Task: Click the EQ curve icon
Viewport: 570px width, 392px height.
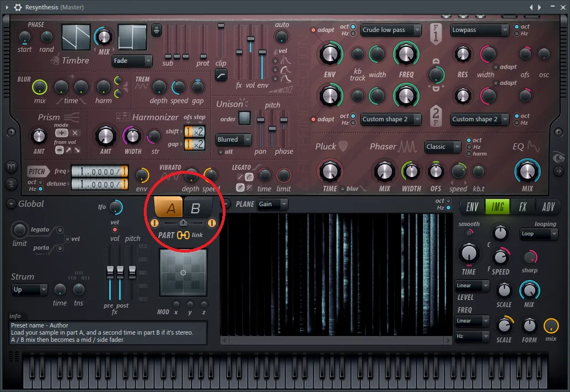Action: click(x=533, y=146)
